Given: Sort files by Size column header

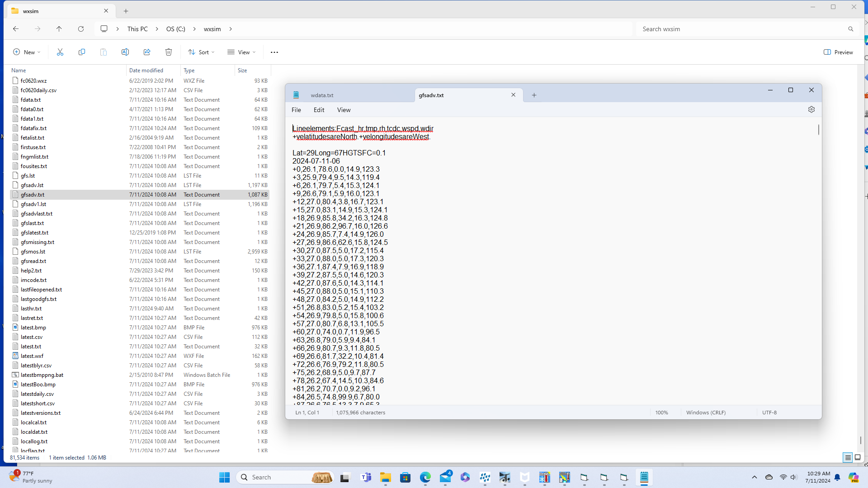Looking at the screenshot, I should (x=253, y=70).
